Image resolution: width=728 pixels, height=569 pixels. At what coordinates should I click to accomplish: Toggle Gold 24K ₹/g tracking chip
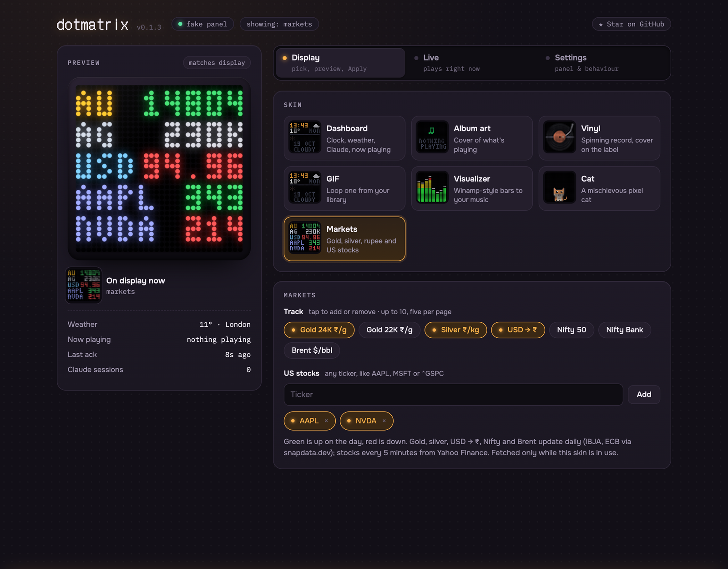pyautogui.click(x=319, y=330)
